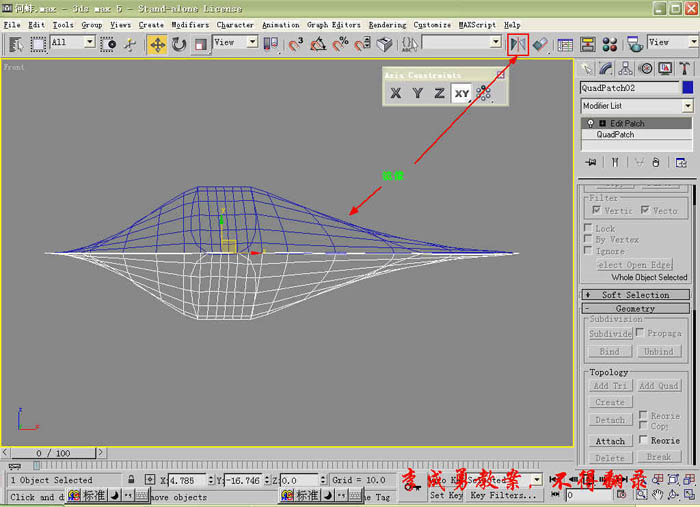Click the Render Scene teapot icon
The width and height of the screenshot is (700, 507).
[x=634, y=45]
